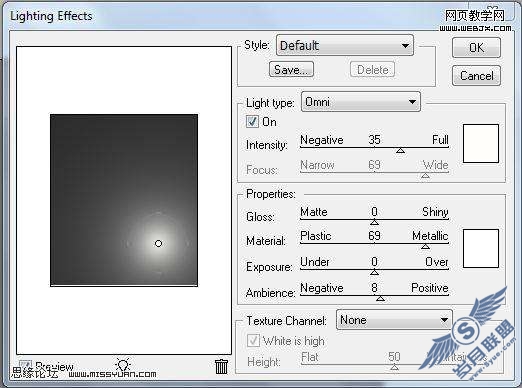Click the trash can delete-light icon
Image resolution: width=522 pixels, height=388 pixels.
[x=221, y=366]
